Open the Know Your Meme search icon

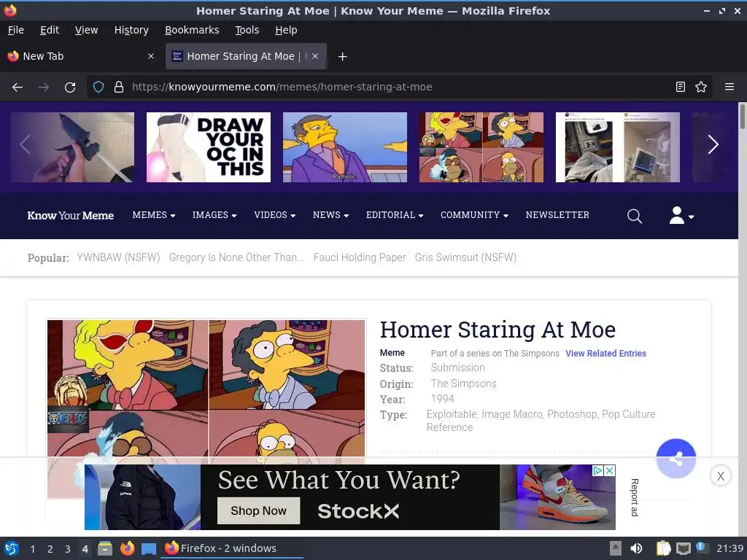tap(634, 216)
